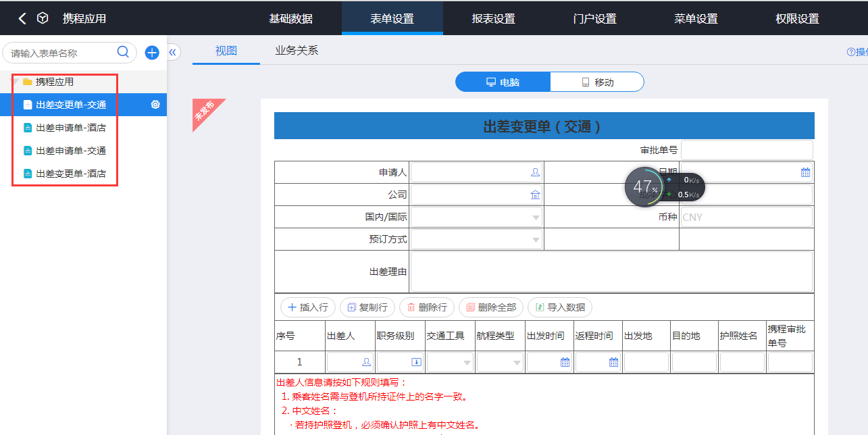This screenshot has height=435, width=868.
Task: Open gear settings for 出差变更单-交通
Action: click(155, 105)
